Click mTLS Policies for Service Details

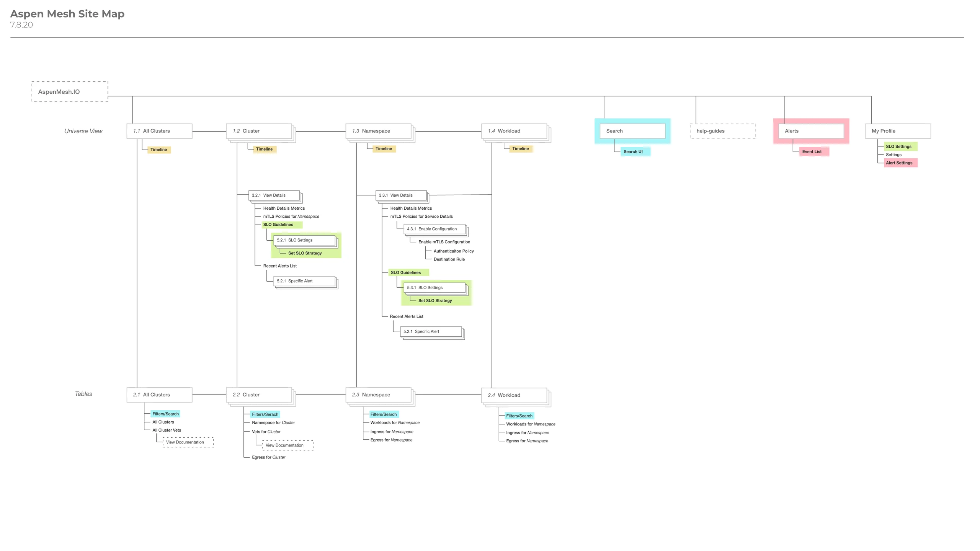pos(421,217)
